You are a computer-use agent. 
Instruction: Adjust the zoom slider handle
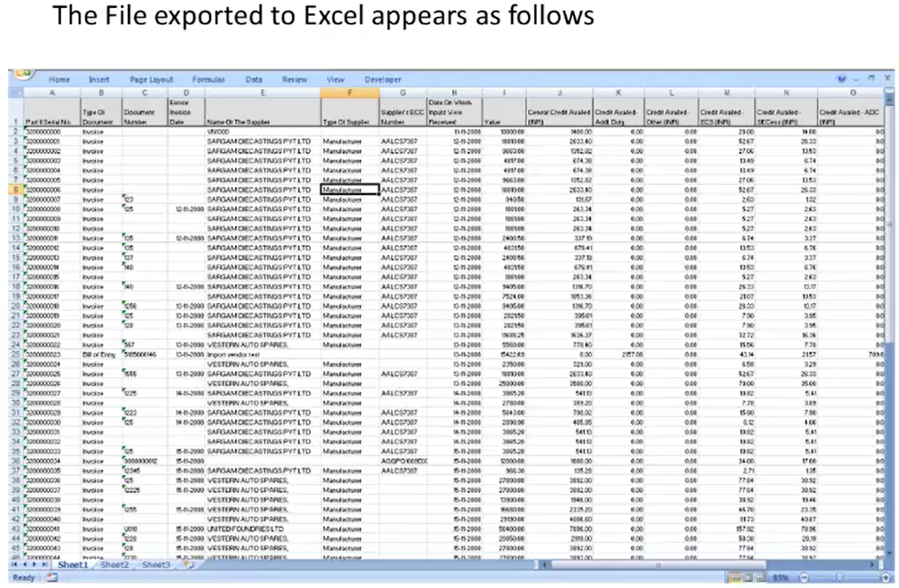(839, 577)
